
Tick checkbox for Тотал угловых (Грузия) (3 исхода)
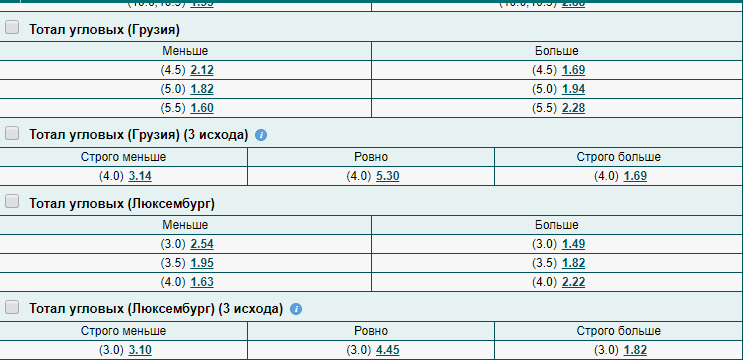[x=12, y=134]
